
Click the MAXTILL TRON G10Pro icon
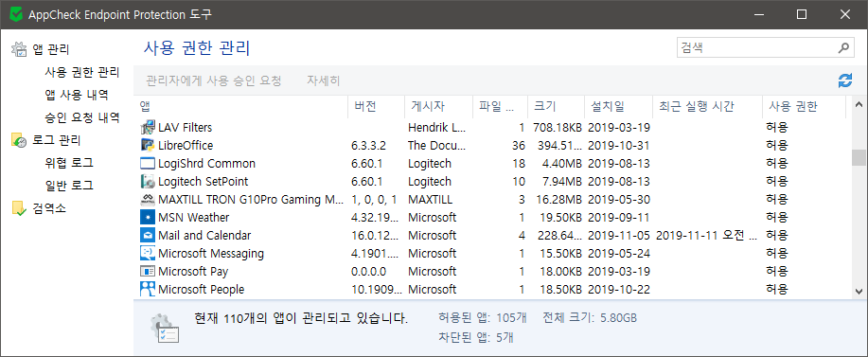tap(148, 199)
